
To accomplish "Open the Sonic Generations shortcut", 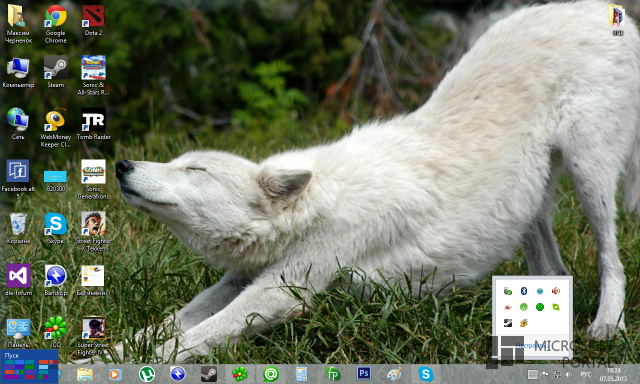I will pyautogui.click(x=93, y=180).
